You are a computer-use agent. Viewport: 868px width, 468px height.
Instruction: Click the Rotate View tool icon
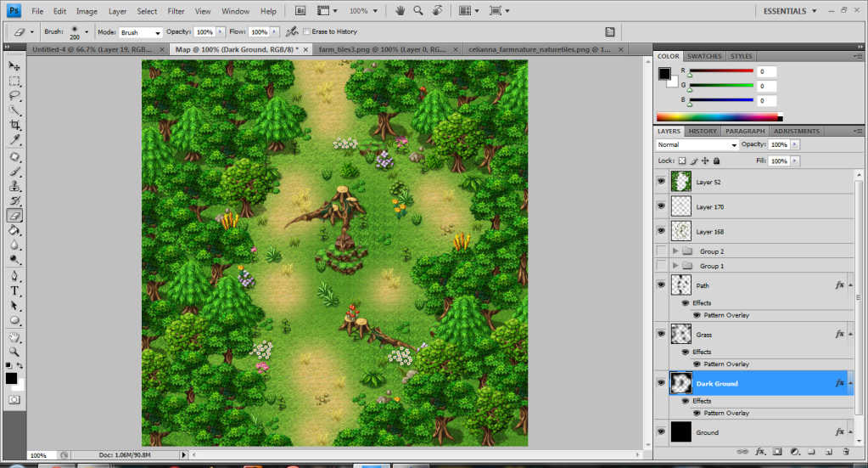[x=437, y=10]
